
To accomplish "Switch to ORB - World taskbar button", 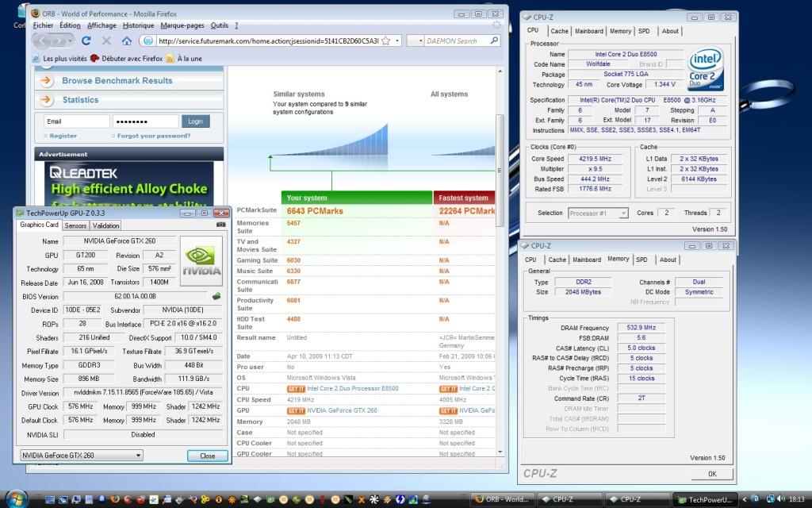I will 502,500.
